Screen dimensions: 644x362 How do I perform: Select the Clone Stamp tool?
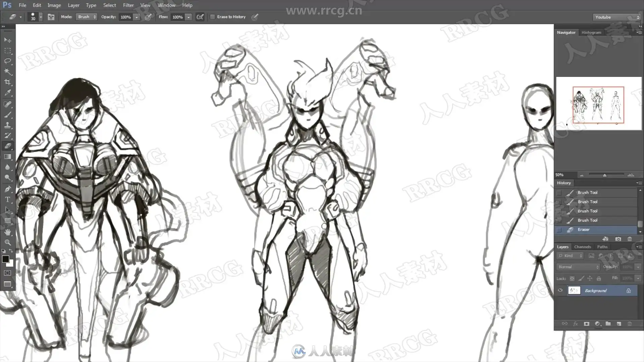[x=7, y=125]
